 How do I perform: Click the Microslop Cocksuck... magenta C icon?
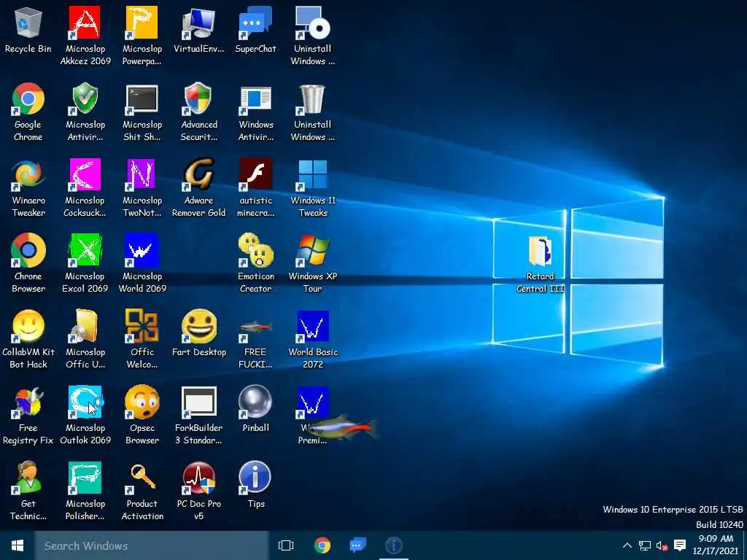(85, 174)
